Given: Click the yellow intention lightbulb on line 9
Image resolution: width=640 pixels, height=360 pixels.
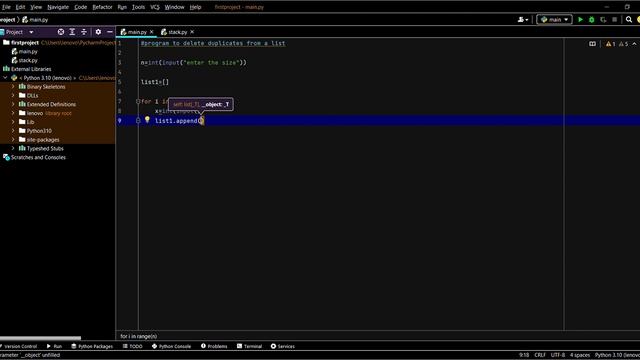Looking at the screenshot, I should click(x=147, y=120).
